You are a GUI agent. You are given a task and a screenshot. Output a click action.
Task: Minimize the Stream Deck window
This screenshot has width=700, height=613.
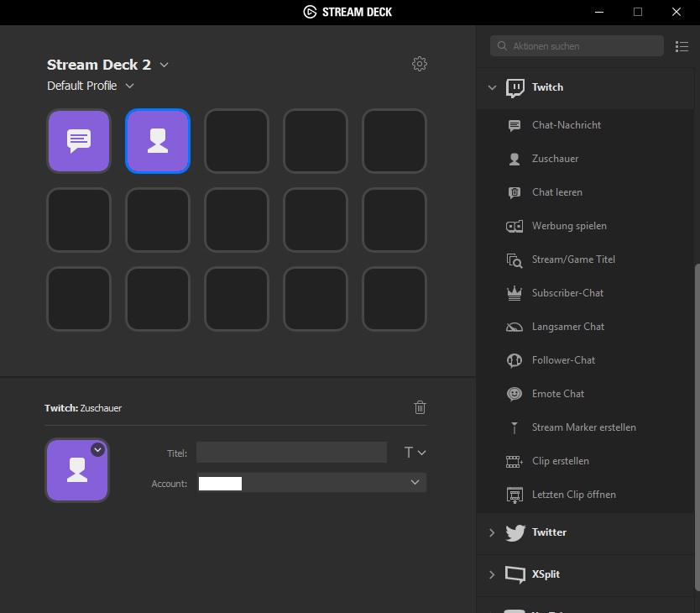599,12
